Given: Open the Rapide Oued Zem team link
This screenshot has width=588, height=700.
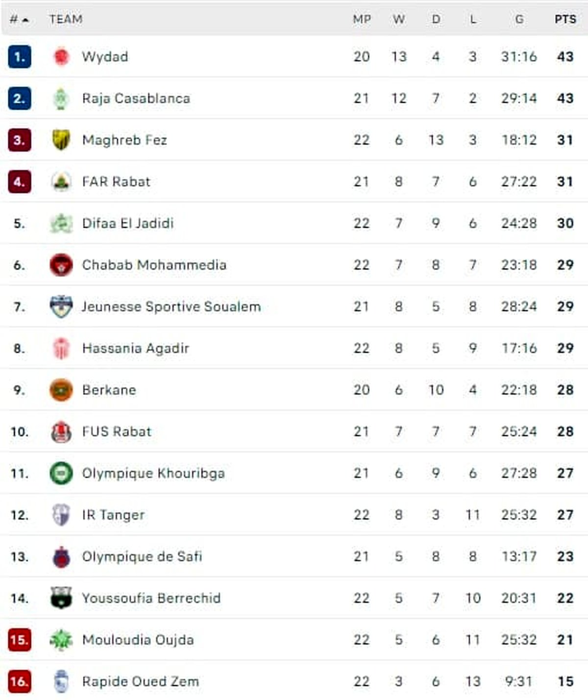Looking at the screenshot, I should (x=140, y=681).
